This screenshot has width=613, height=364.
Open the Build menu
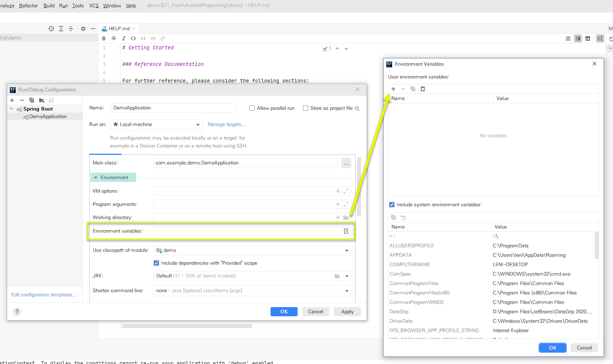pyautogui.click(x=49, y=6)
